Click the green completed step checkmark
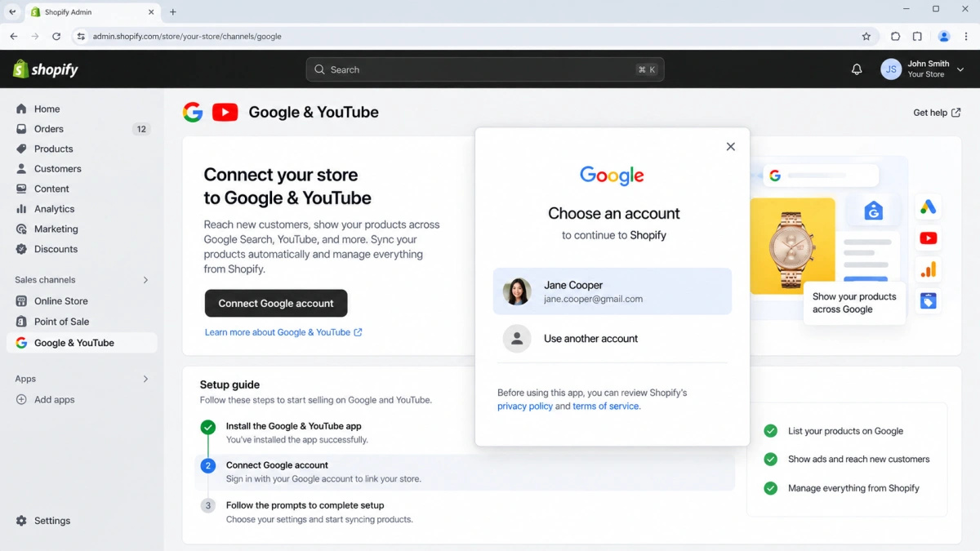The height and width of the screenshot is (551, 980). click(x=208, y=427)
